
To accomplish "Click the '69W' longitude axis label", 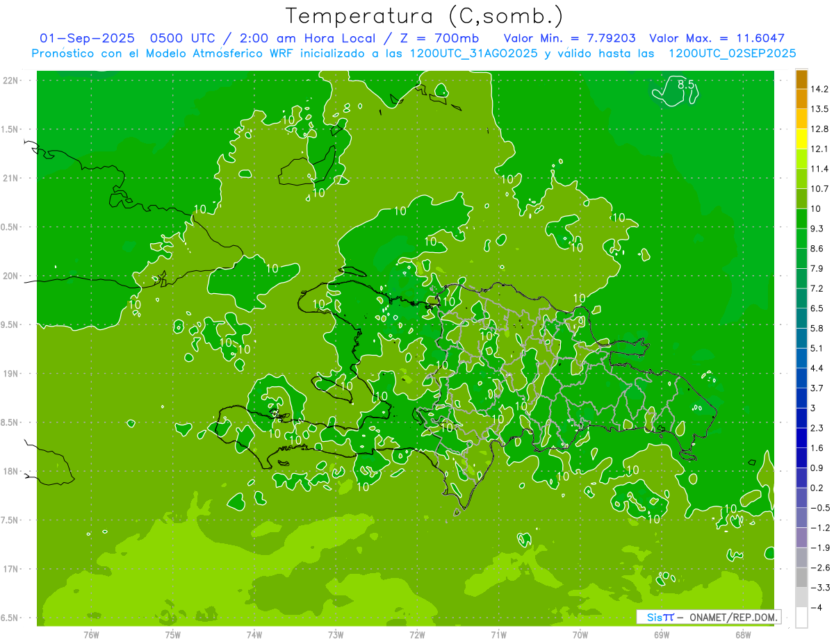I will pyautogui.click(x=662, y=635).
